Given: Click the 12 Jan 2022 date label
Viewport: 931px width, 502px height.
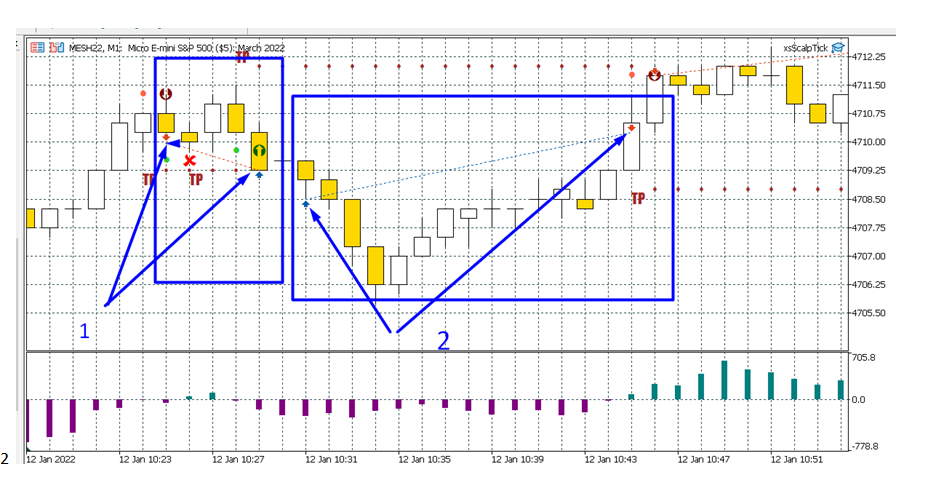Looking at the screenshot, I should click(x=50, y=459).
